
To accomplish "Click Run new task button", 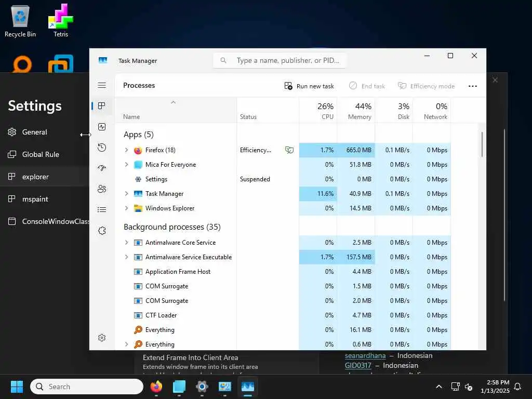I will (309, 86).
